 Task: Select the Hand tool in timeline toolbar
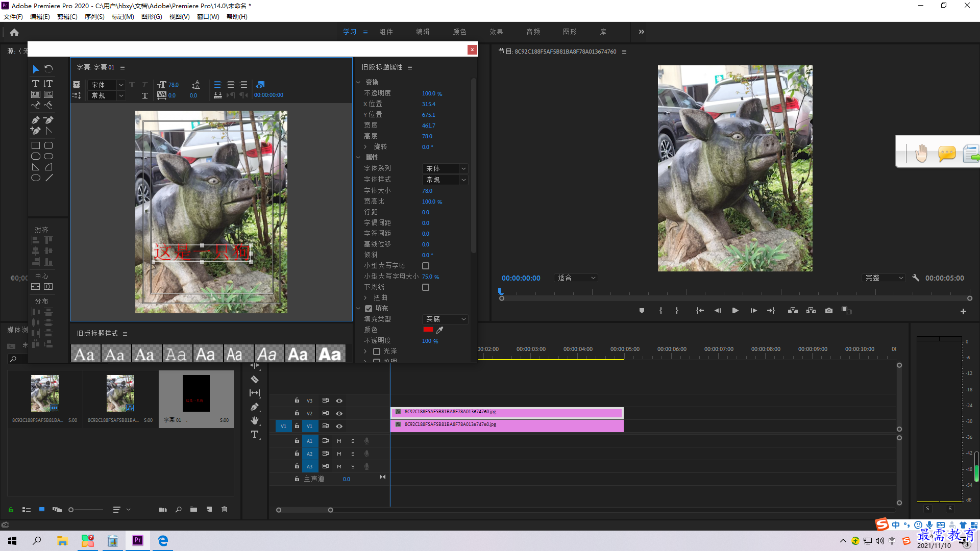255,420
